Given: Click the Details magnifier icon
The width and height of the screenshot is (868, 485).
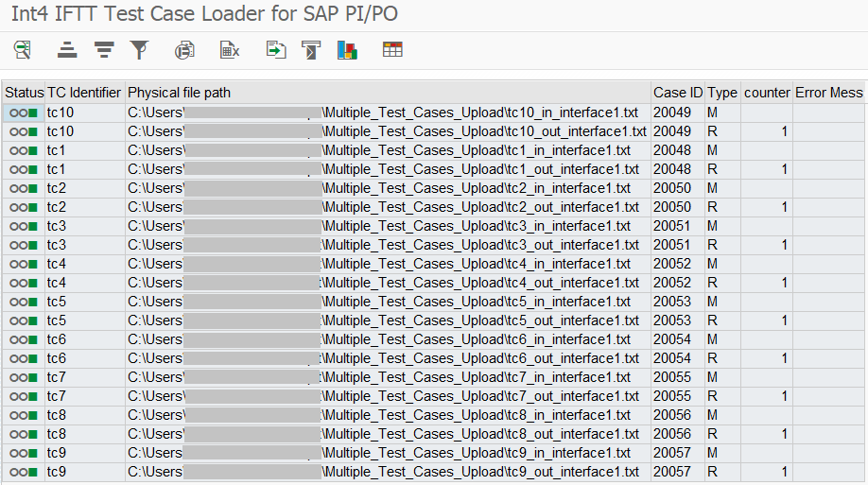Looking at the screenshot, I should pos(23,50).
